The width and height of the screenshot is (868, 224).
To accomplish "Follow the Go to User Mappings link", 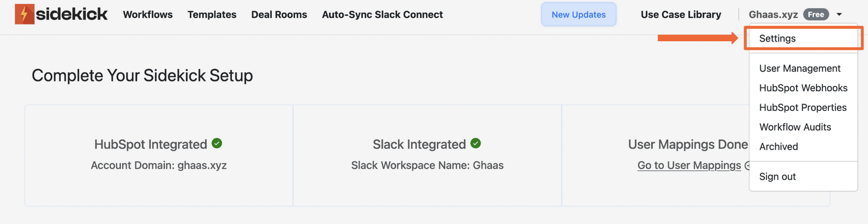I will click(x=689, y=166).
